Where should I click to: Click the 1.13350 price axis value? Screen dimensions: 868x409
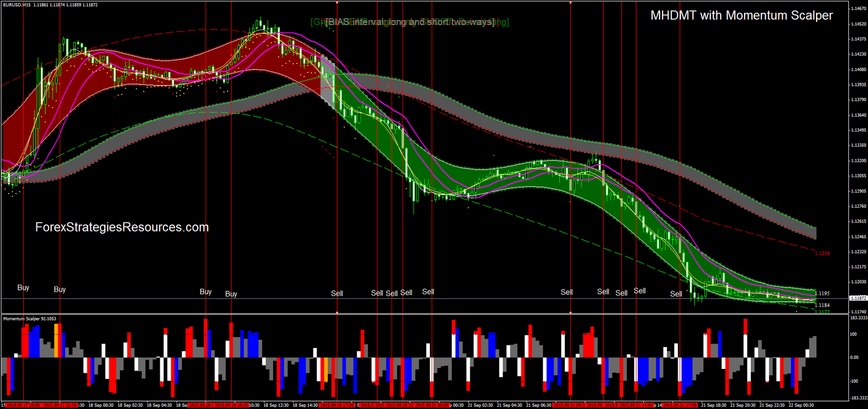(x=858, y=145)
